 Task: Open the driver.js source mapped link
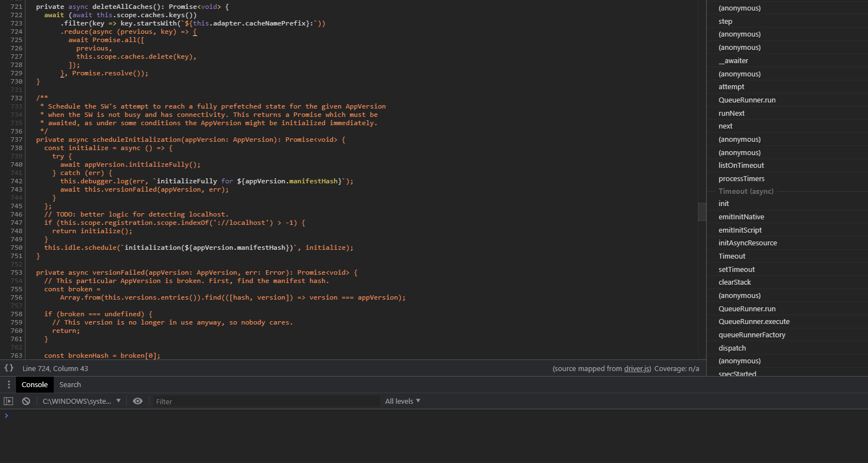pyautogui.click(x=638, y=368)
